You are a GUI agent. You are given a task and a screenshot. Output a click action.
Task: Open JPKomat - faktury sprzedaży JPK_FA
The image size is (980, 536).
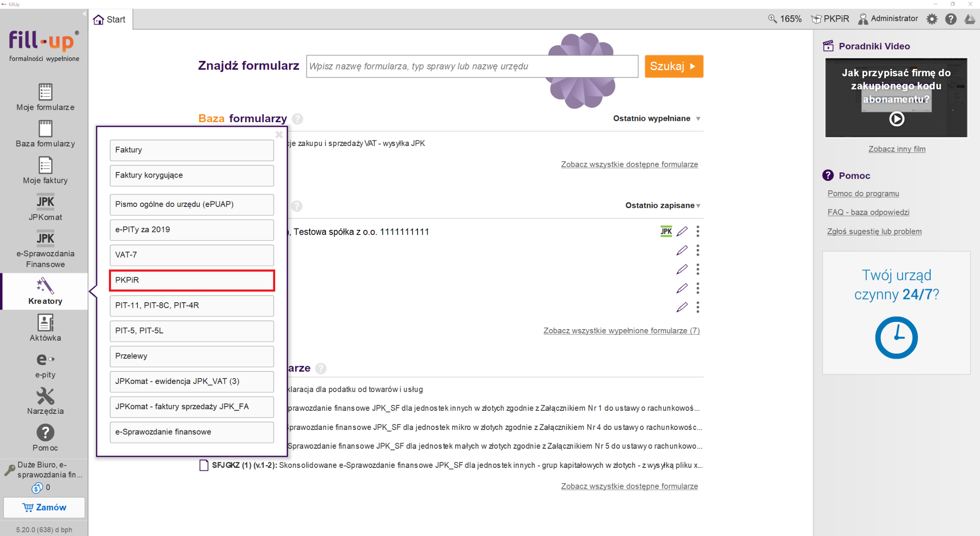click(192, 407)
